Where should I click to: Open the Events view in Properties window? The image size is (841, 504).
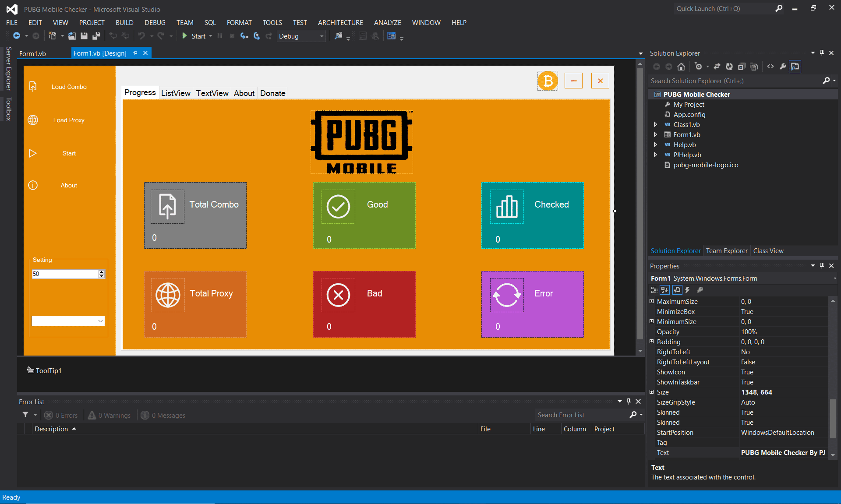point(687,290)
